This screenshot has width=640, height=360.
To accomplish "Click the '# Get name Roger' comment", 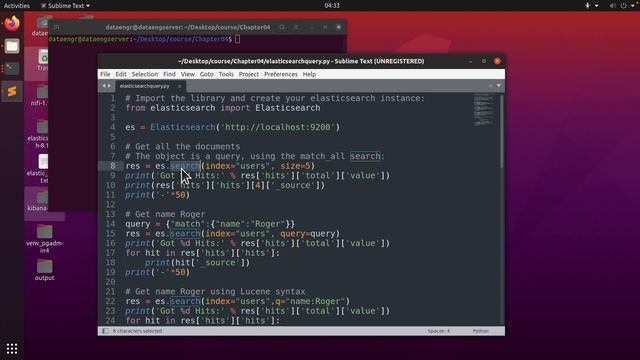I will [x=165, y=214].
